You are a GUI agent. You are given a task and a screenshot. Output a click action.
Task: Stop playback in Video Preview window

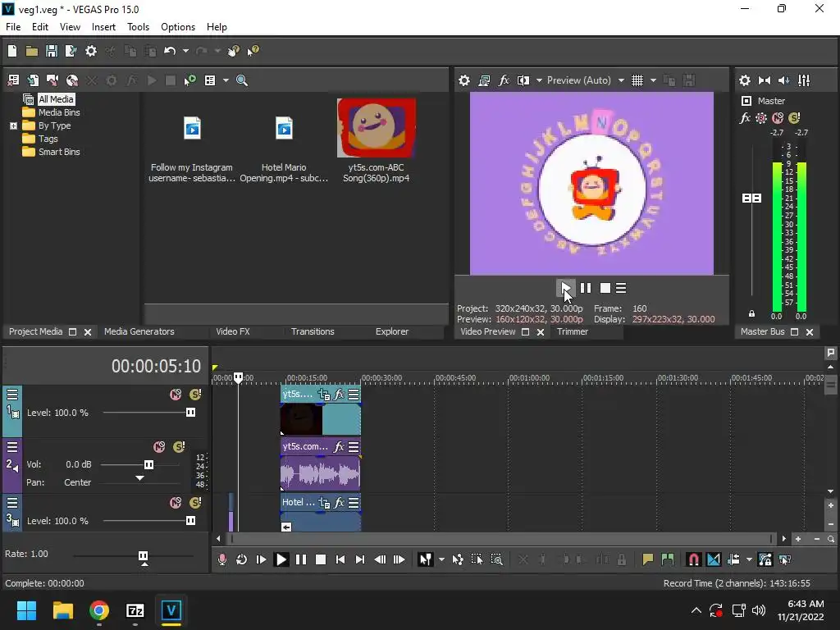(605, 288)
